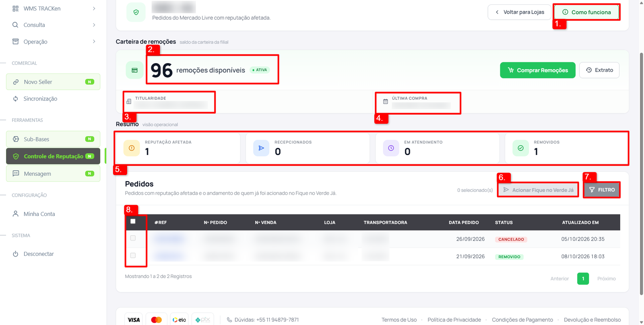The width and height of the screenshot is (644, 325).
Task: Open the Sub-Bases menu item
Action: coord(53,139)
